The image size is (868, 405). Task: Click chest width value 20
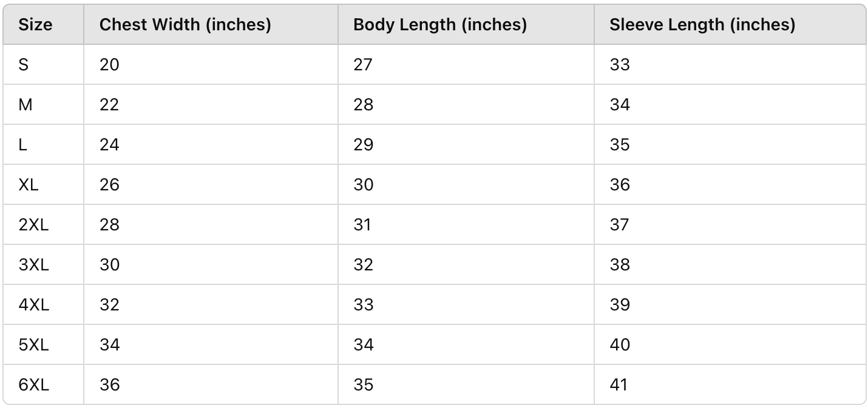coord(109,64)
